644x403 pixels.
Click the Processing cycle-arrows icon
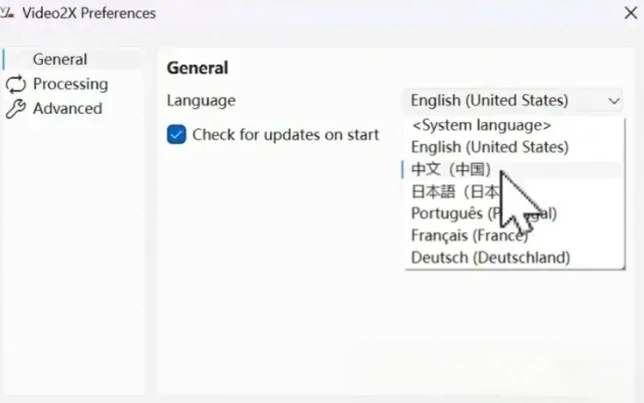(15, 84)
